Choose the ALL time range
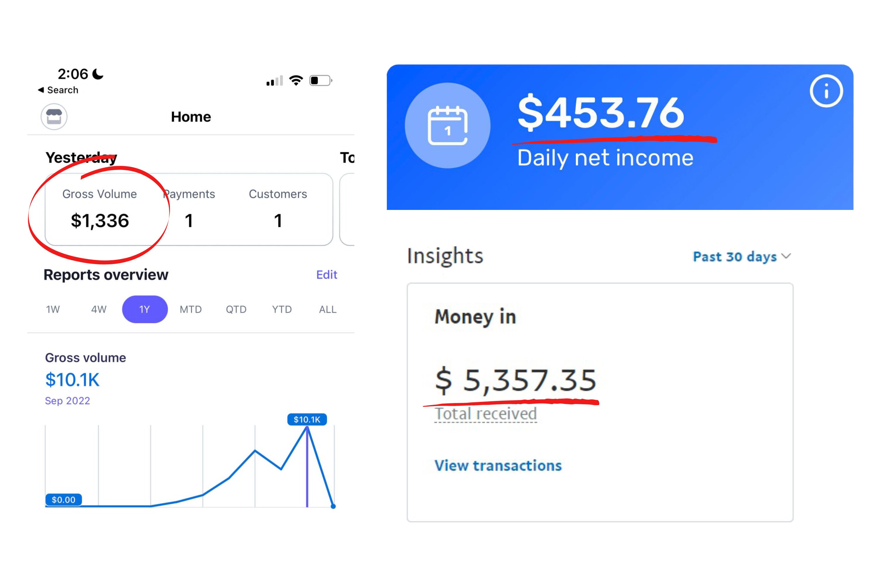 click(328, 309)
